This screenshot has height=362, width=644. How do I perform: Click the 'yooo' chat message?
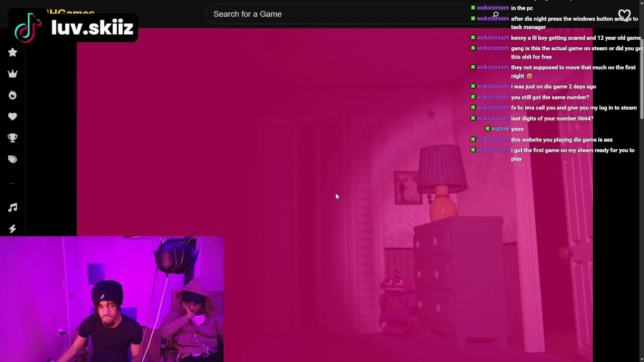coord(517,129)
